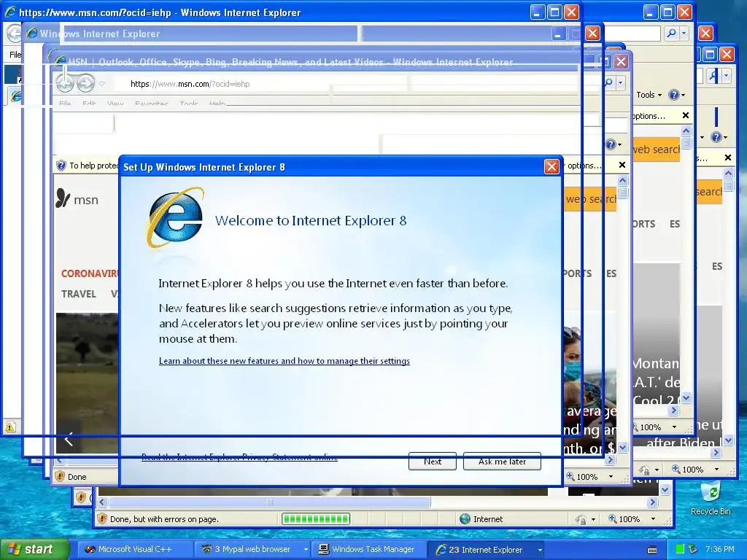This screenshot has width=747, height=560.
Task: Click the orange 'web search' button in the MSN window
Action: tap(589, 199)
